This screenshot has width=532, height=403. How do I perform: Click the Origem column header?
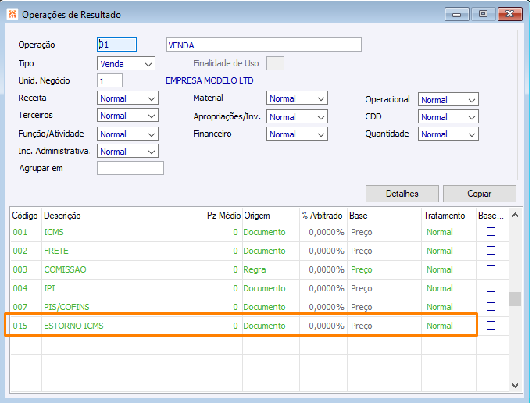[256, 216]
